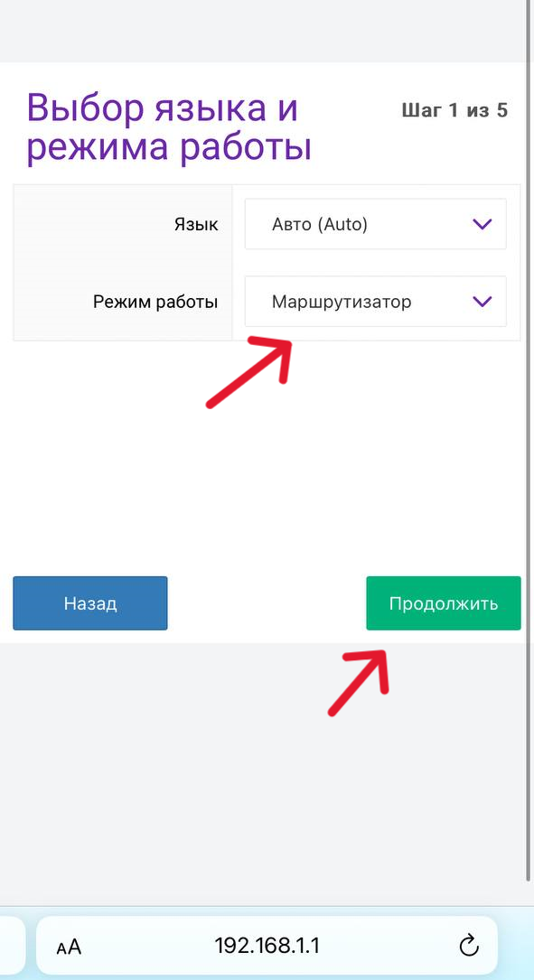Proceed with the green Продолжить button
The height and width of the screenshot is (980, 534).
click(444, 603)
